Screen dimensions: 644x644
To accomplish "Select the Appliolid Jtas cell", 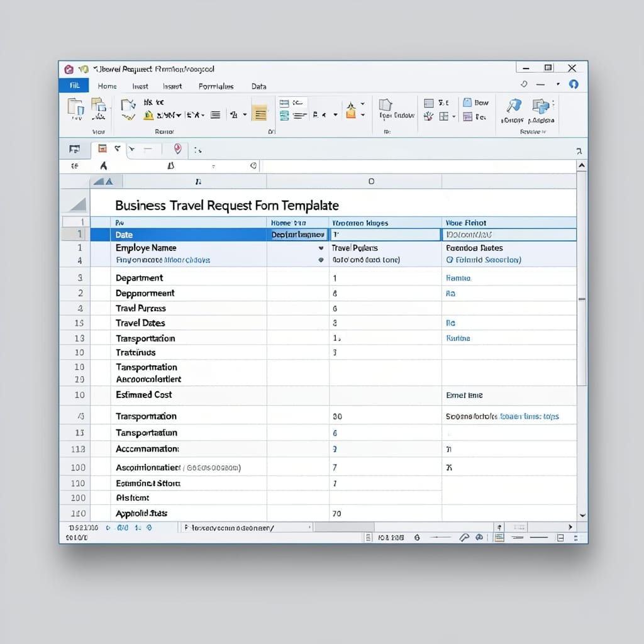I will (189, 513).
